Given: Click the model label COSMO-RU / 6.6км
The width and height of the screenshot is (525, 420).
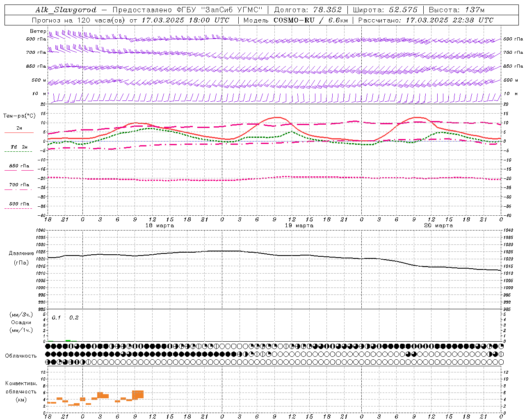Looking at the screenshot, I should (x=310, y=20).
